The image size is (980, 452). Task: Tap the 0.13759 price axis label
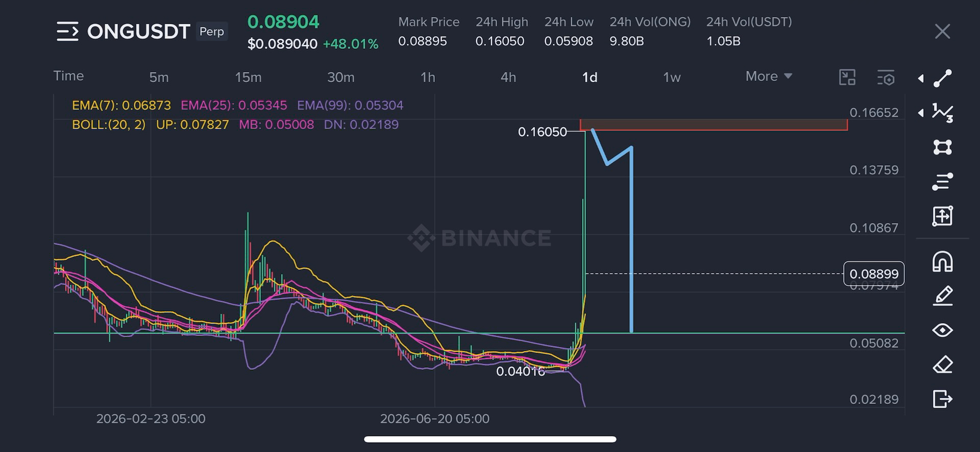(874, 170)
